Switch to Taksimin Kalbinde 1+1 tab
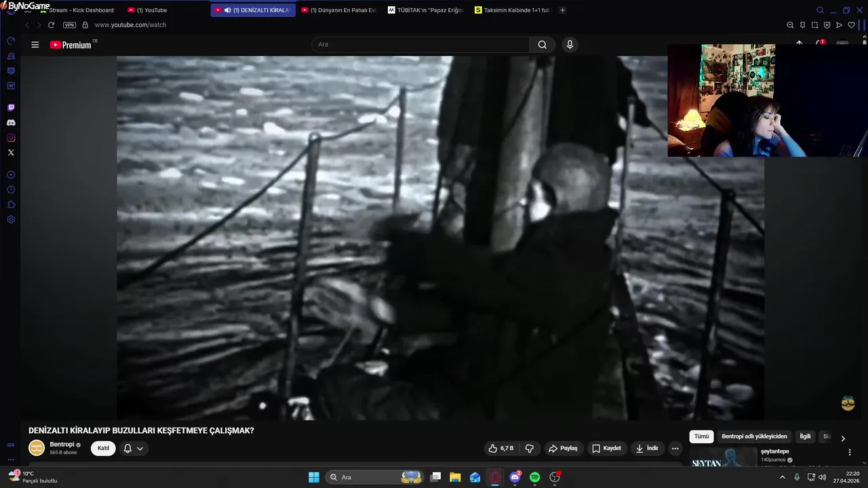 click(x=513, y=10)
